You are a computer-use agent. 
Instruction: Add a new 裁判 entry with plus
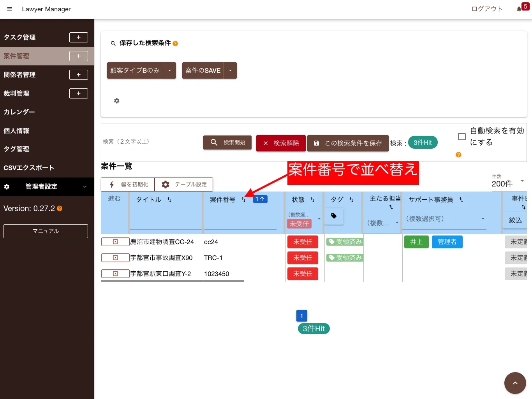[x=79, y=93]
